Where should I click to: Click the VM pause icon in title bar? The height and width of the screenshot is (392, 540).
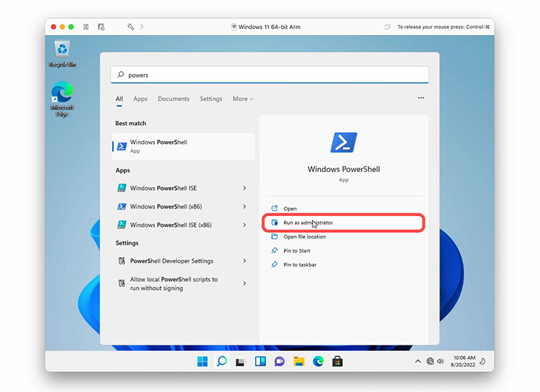pyautogui.click(x=86, y=27)
